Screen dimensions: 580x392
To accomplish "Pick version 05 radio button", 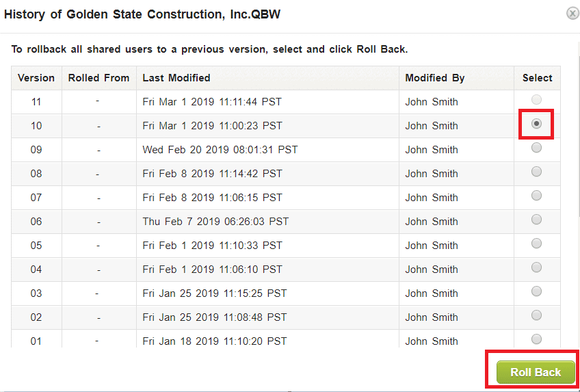I will pyautogui.click(x=537, y=244).
